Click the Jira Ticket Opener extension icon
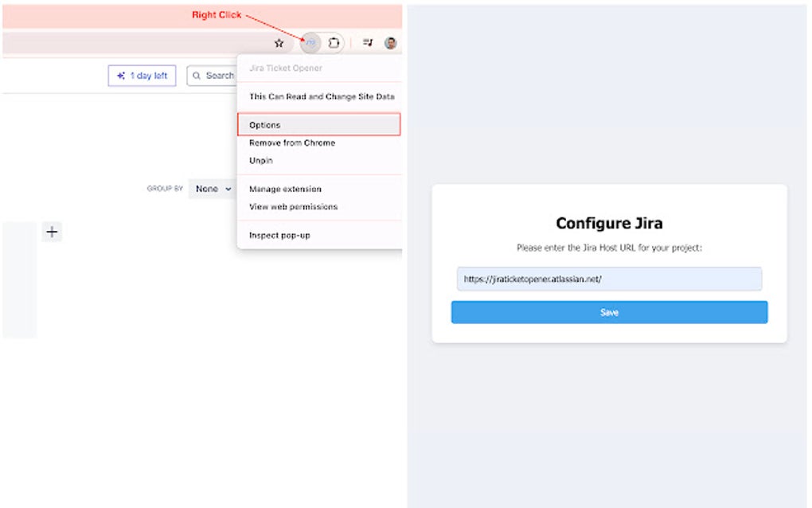This screenshot has width=812, height=508. point(310,42)
